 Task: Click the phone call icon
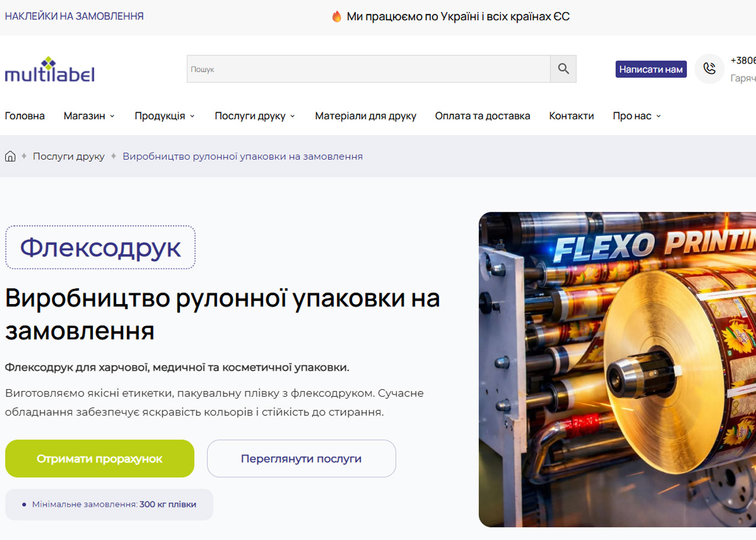(709, 69)
